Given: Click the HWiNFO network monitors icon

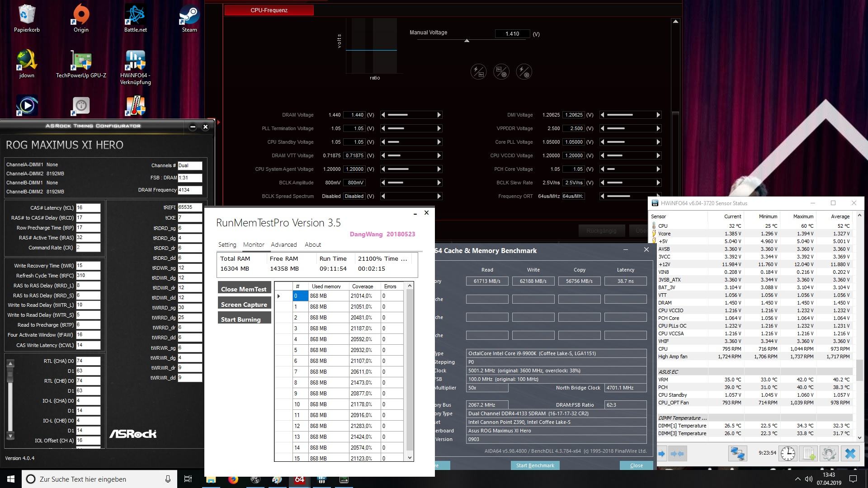Looking at the screenshot, I should 737,453.
